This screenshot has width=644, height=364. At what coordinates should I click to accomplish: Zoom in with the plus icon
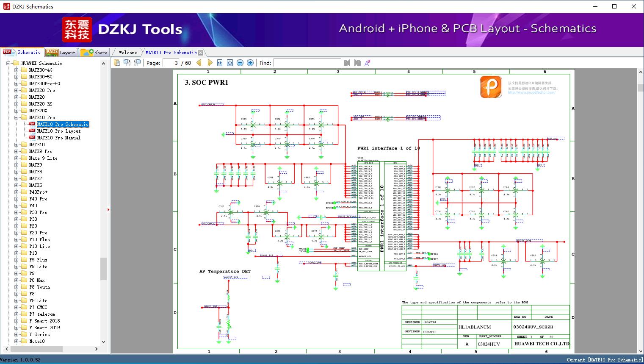250,63
